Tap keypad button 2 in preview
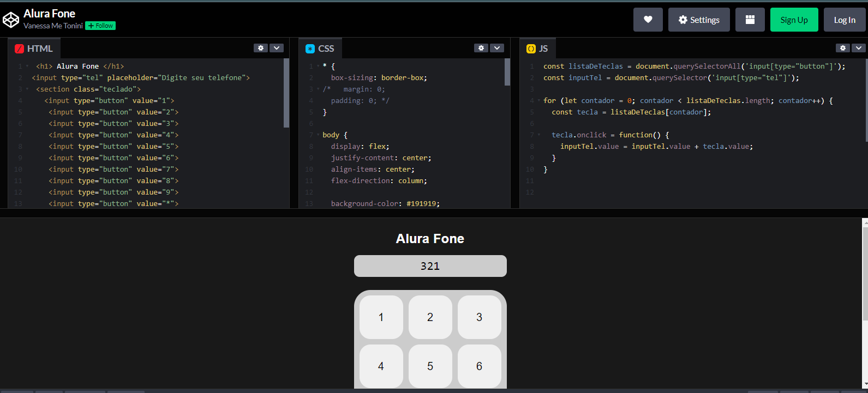The width and height of the screenshot is (868, 393). 430,317
